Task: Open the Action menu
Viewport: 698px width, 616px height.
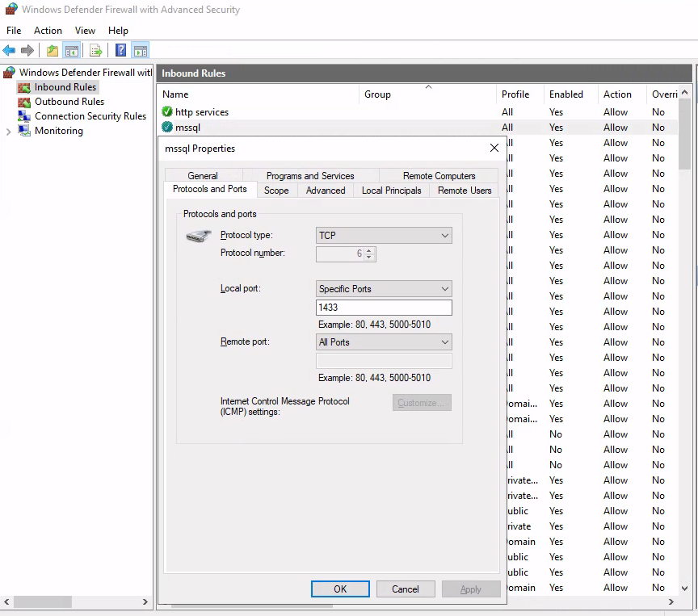Action: click(x=48, y=30)
